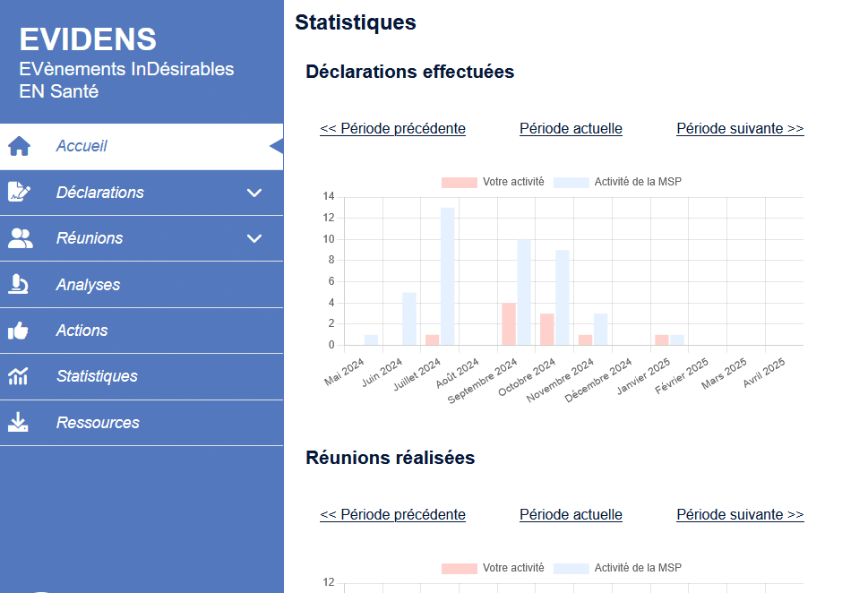Toggle 'Activité de la MSP' legend in declarations chart

[x=618, y=182]
